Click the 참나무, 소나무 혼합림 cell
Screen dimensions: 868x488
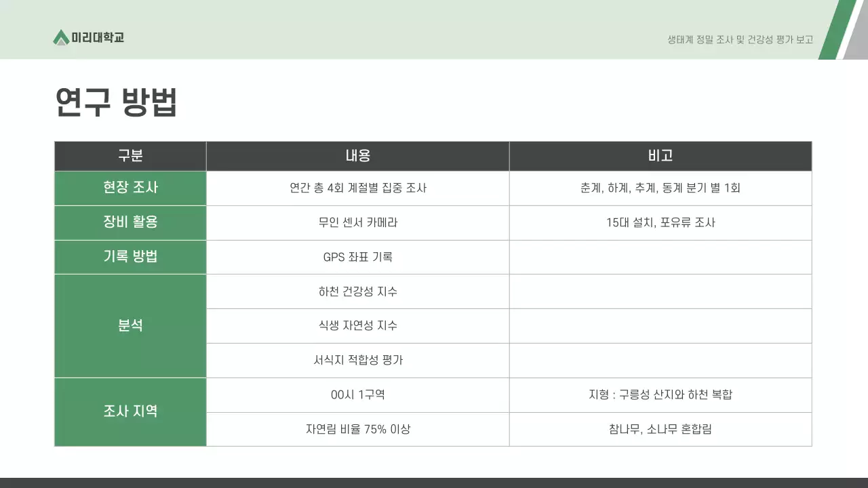[x=660, y=429]
